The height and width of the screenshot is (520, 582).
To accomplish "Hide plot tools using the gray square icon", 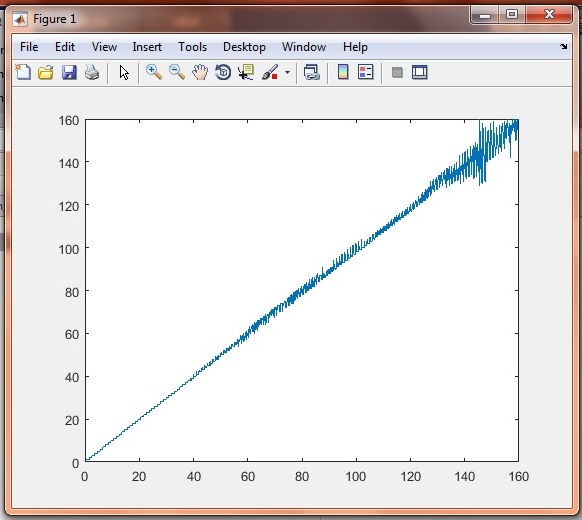I will coord(397,72).
